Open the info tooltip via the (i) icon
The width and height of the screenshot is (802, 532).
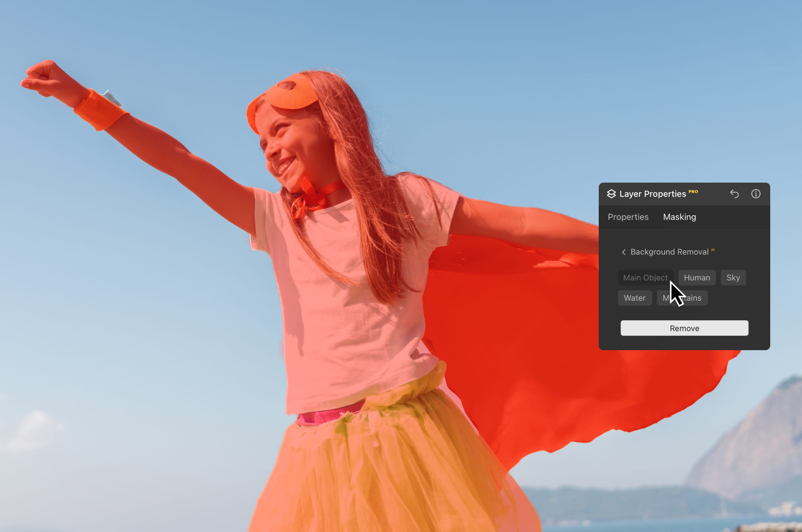coord(756,194)
